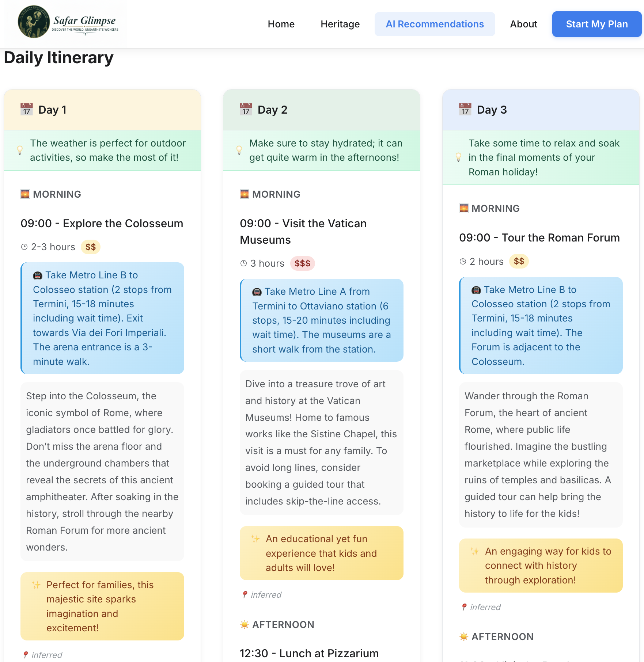Click the sunrise icon beside Day 2 MORNING
This screenshot has width=644, height=662.
[x=244, y=194]
